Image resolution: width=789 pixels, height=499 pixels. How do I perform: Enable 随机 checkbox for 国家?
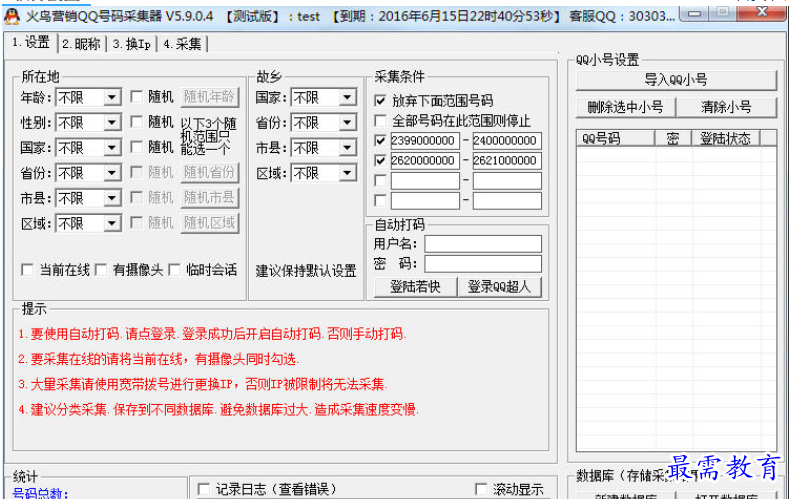click(x=136, y=147)
